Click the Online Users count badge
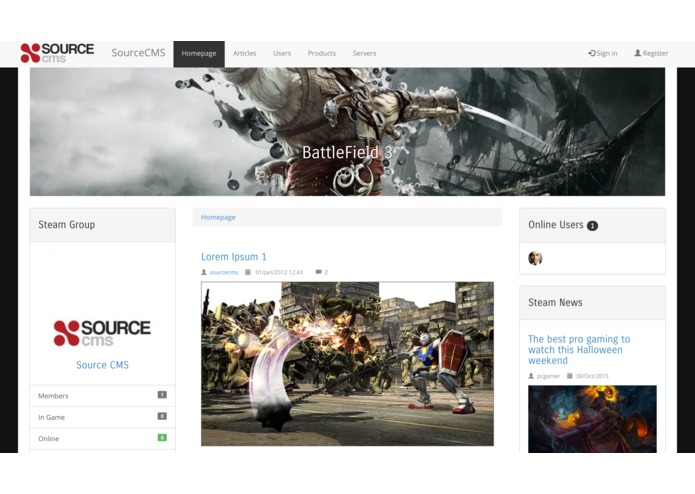695x494 pixels. click(x=593, y=226)
